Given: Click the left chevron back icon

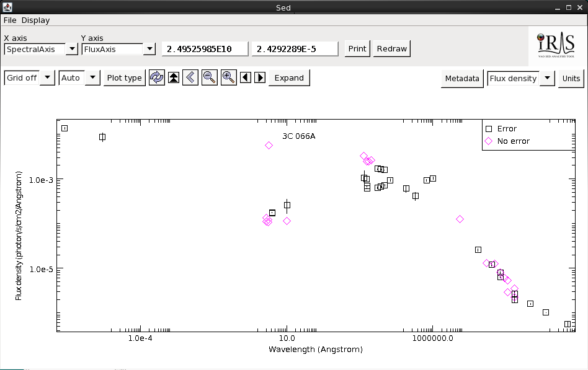Looking at the screenshot, I should (x=190, y=77).
